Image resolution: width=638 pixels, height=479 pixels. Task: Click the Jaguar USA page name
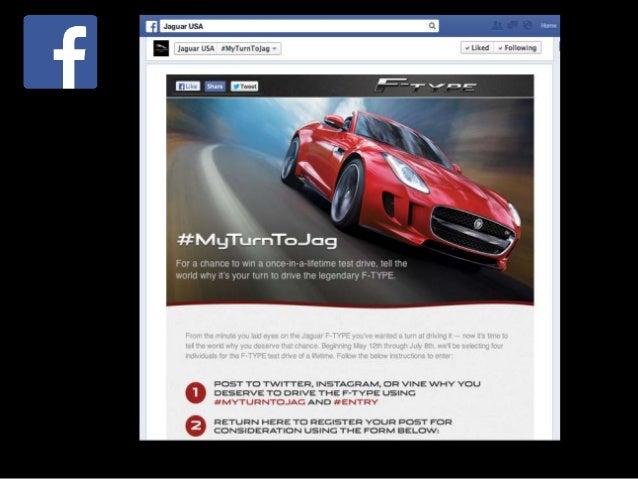tap(196, 48)
